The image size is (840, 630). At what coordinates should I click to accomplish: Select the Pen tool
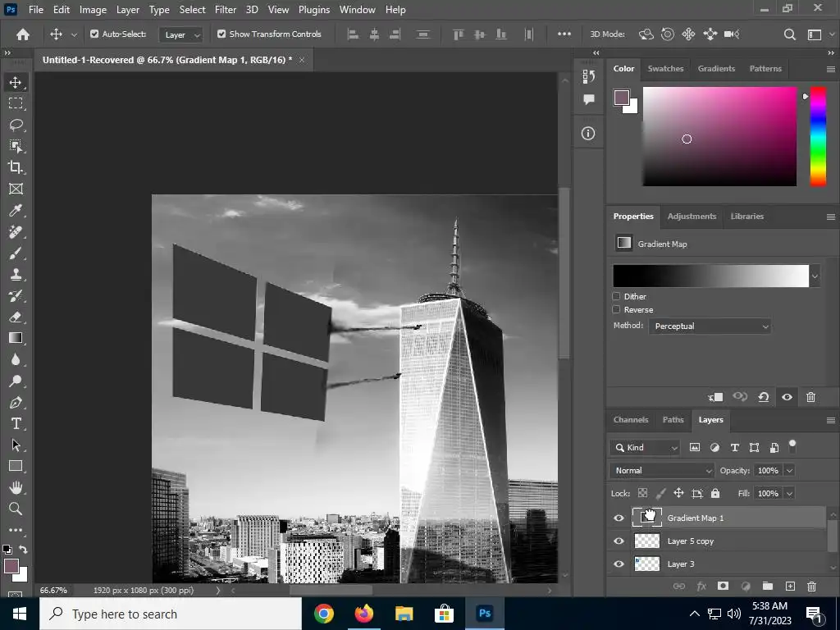pos(16,402)
